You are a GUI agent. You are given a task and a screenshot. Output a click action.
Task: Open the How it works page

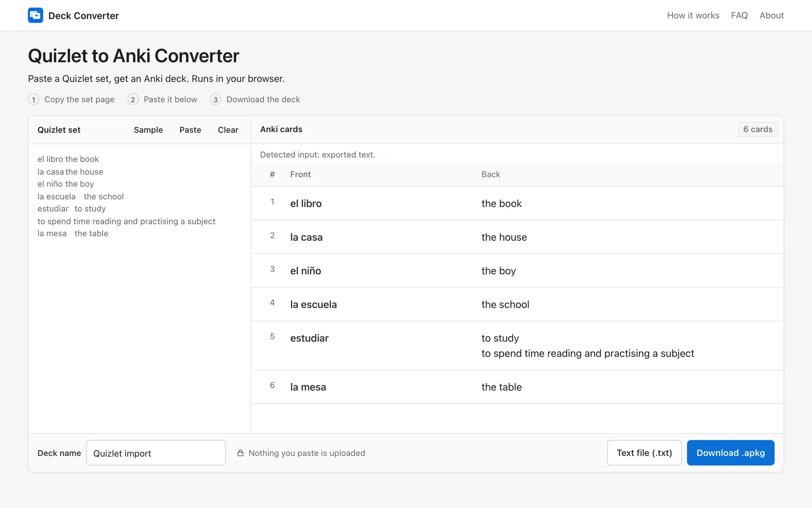point(693,16)
